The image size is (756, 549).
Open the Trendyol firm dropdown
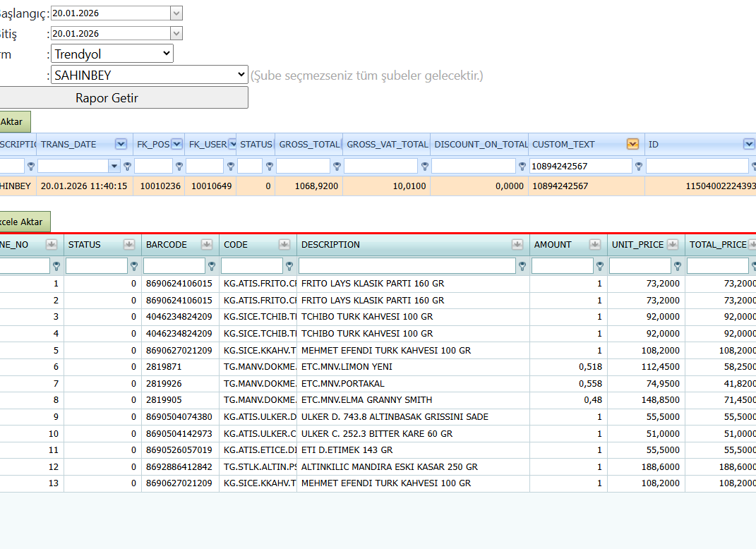tap(112, 54)
